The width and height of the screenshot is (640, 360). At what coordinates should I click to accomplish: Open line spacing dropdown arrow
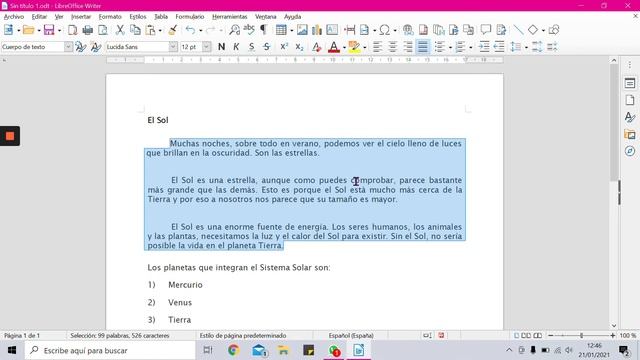coord(526,47)
